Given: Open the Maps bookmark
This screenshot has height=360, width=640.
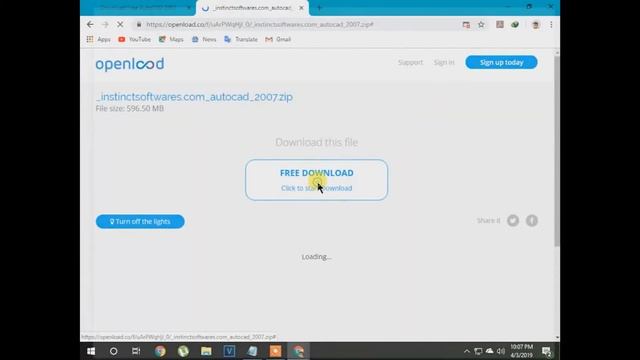Looking at the screenshot, I should pyautogui.click(x=171, y=39).
